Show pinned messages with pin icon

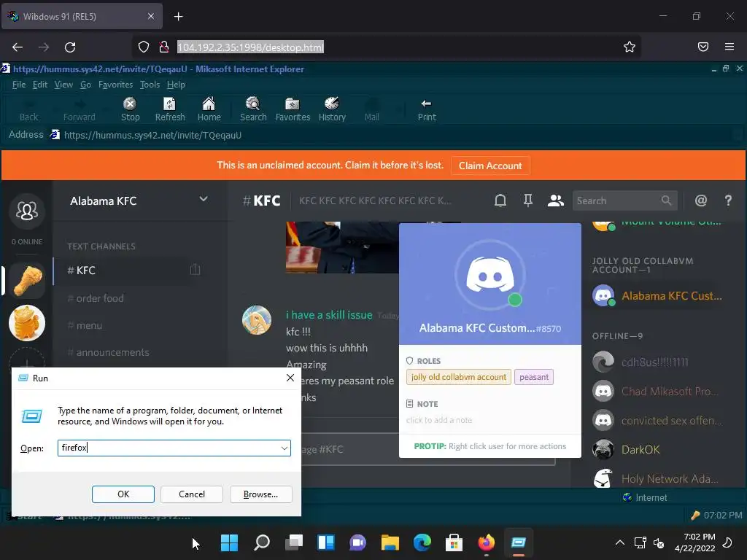pyautogui.click(x=528, y=201)
